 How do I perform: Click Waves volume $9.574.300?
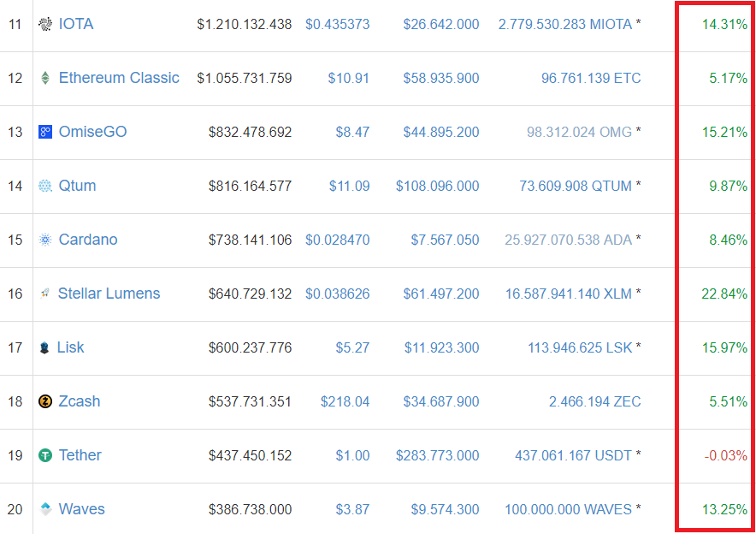(x=445, y=509)
